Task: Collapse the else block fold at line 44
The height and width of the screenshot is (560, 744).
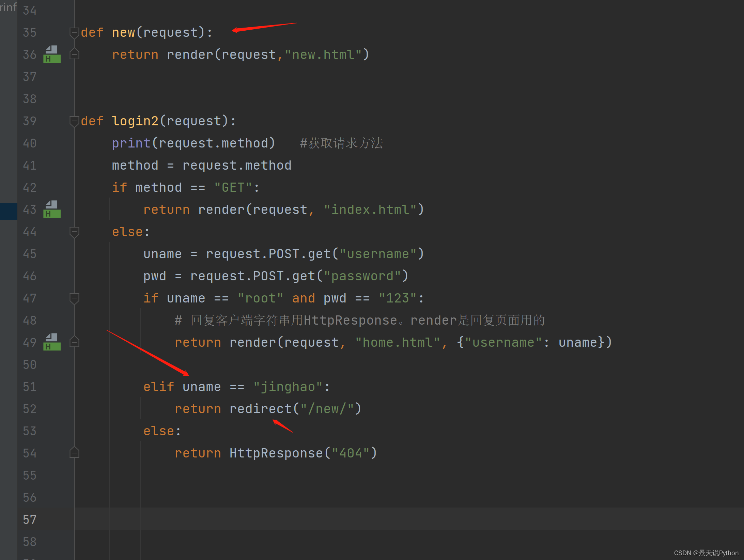Action: pos(74,232)
